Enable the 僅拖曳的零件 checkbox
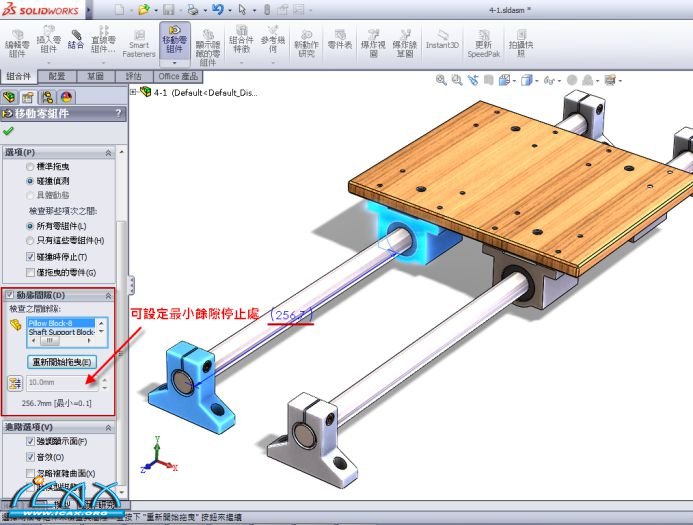 (x=30, y=272)
